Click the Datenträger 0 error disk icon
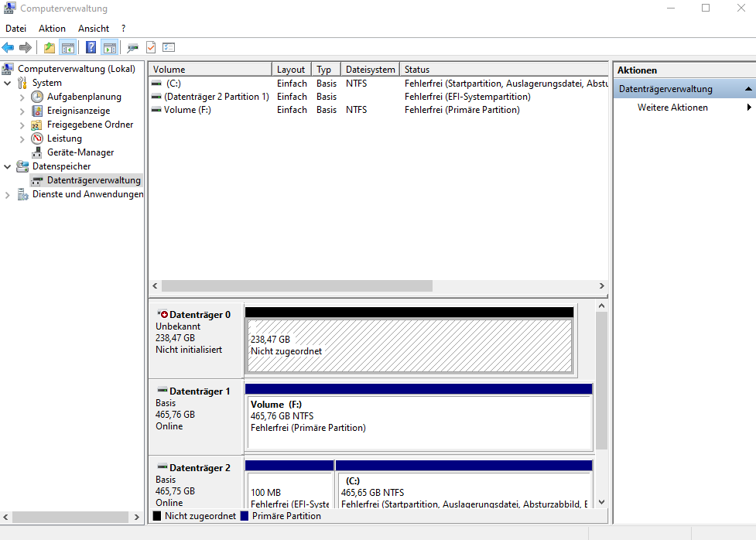 coord(162,314)
